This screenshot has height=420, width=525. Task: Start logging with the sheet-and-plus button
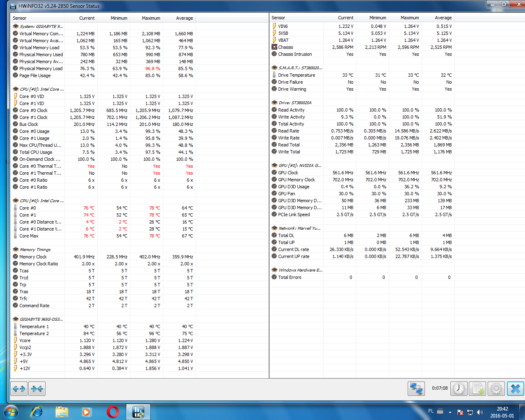(477, 388)
